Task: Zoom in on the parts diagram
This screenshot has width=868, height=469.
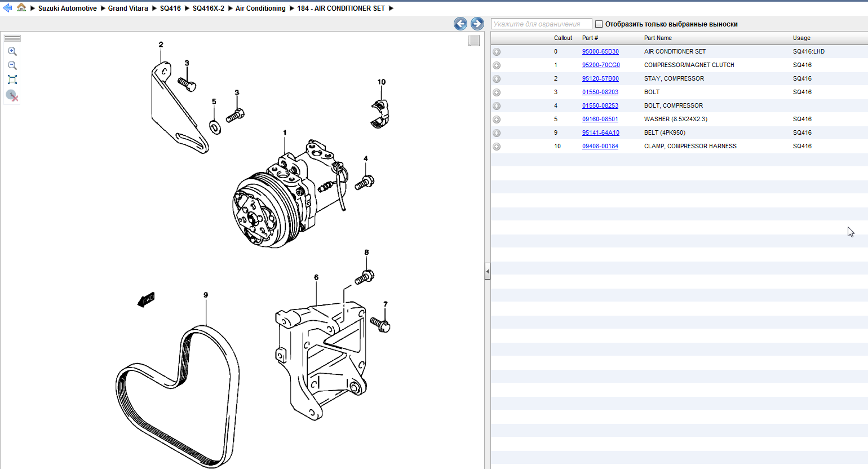Action: [x=12, y=51]
